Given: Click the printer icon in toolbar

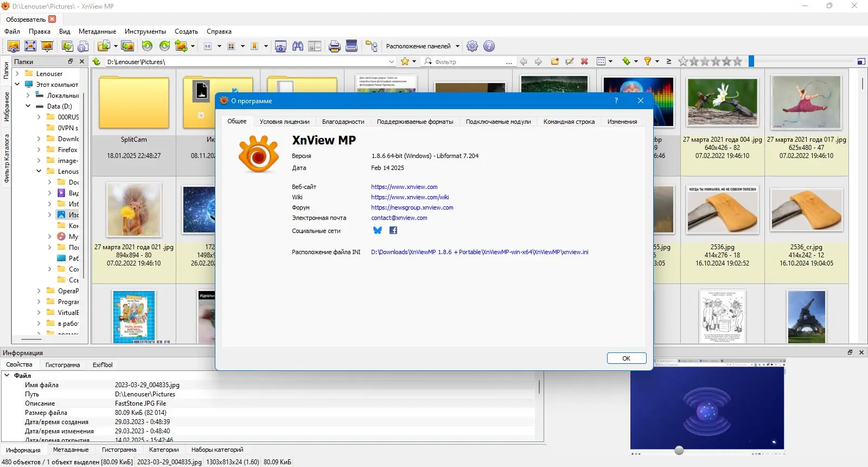Looking at the screenshot, I should (335, 46).
